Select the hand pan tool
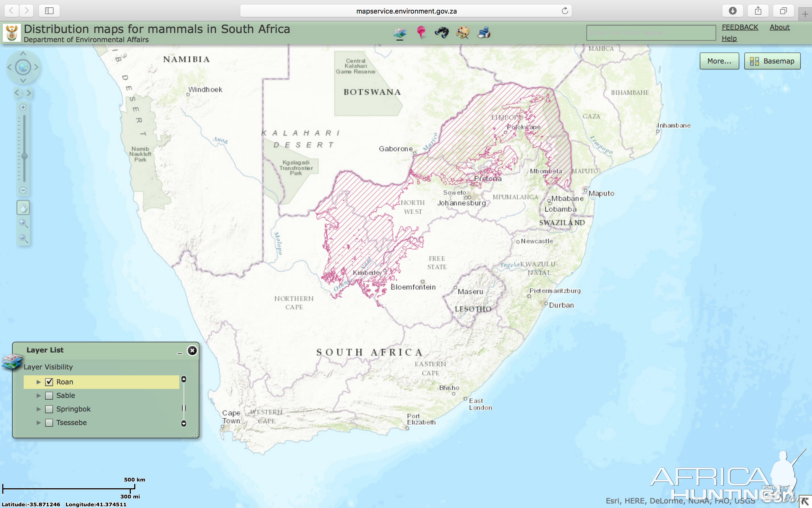Image resolution: width=812 pixels, height=508 pixels. pyautogui.click(x=23, y=208)
